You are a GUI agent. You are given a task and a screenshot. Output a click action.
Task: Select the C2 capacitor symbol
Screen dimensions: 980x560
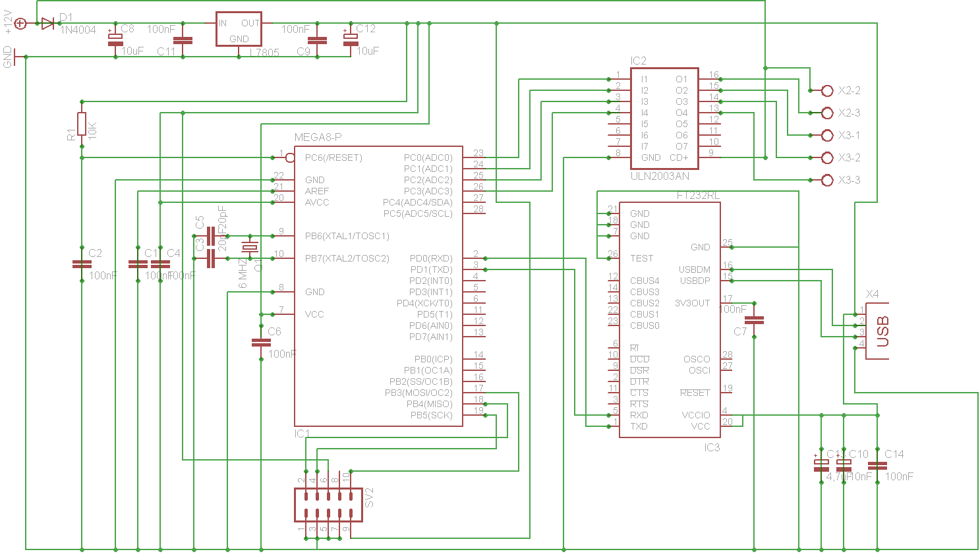click(x=82, y=264)
